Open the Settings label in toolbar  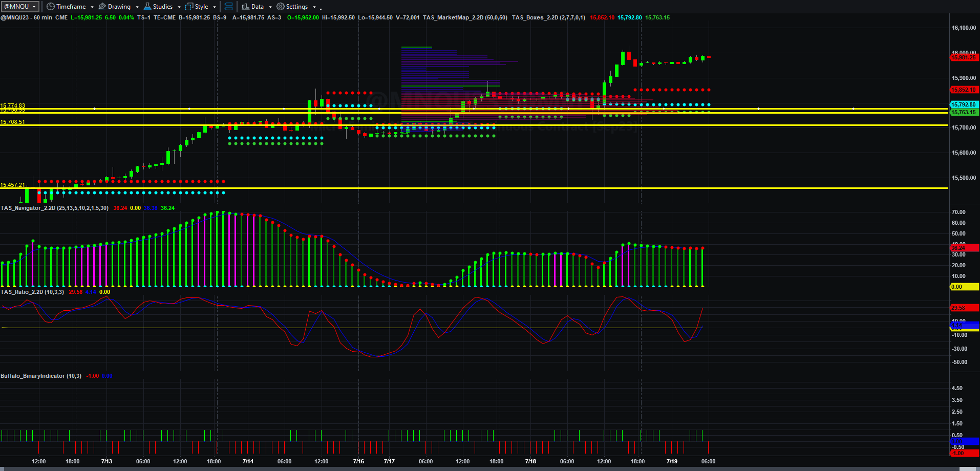[x=297, y=7]
